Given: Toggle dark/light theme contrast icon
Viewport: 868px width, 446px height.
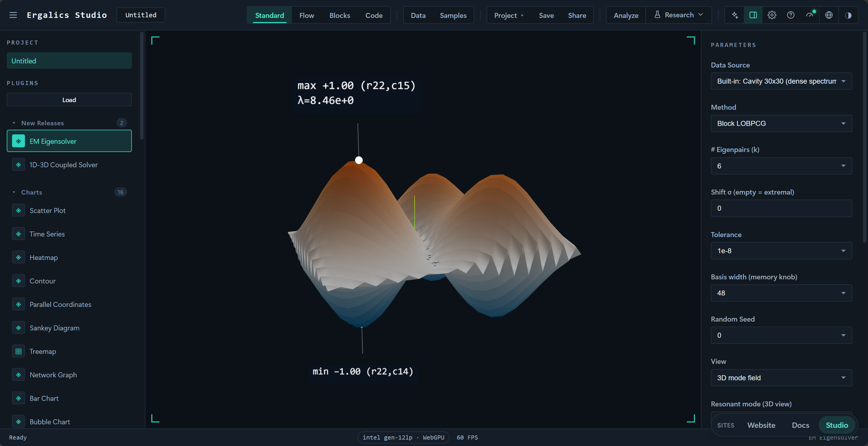Looking at the screenshot, I should point(848,15).
